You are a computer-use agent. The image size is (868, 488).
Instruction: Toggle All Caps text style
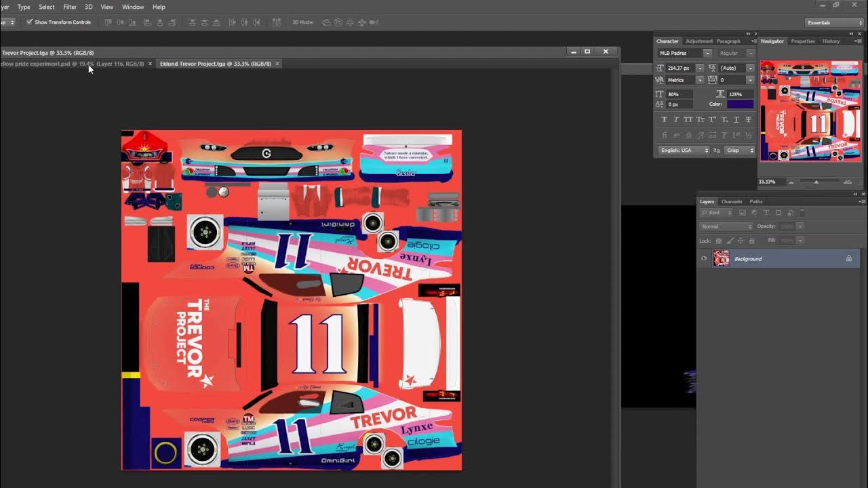pos(688,119)
